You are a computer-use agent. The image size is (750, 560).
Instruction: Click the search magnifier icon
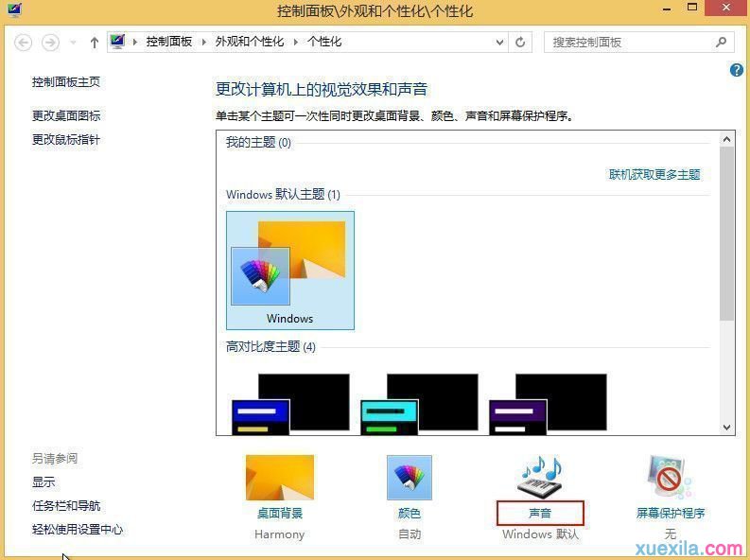click(721, 42)
